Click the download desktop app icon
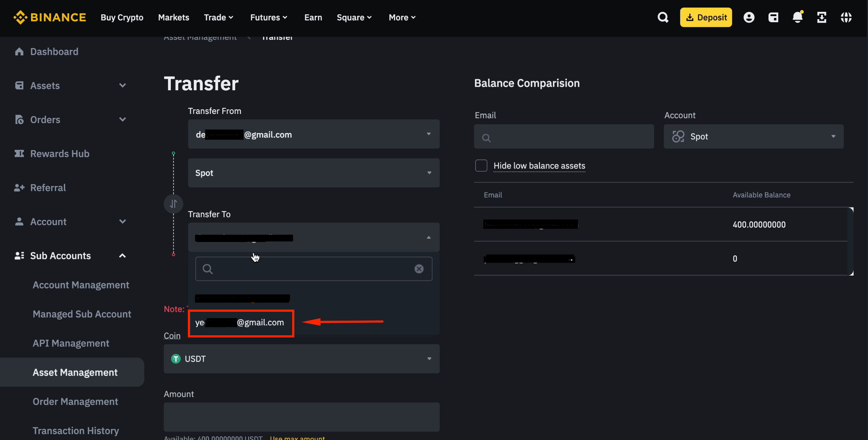This screenshot has height=440, width=868. coord(822,17)
